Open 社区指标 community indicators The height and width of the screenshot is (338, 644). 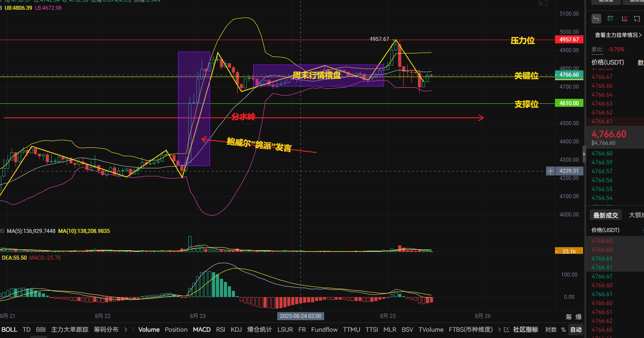[x=526, y=330]
